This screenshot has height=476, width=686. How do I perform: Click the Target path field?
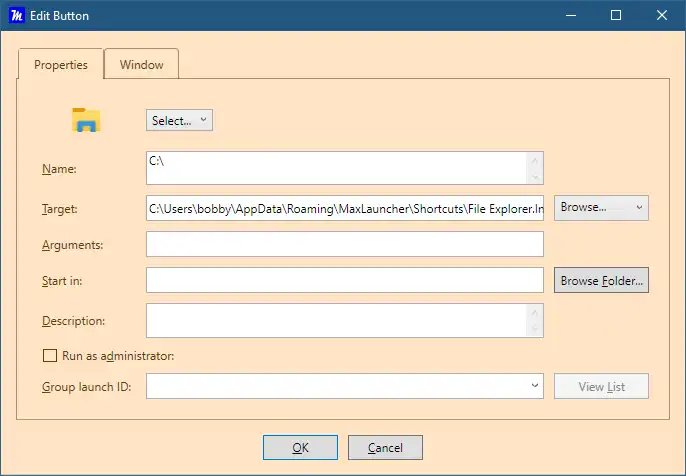coord(345,208)
